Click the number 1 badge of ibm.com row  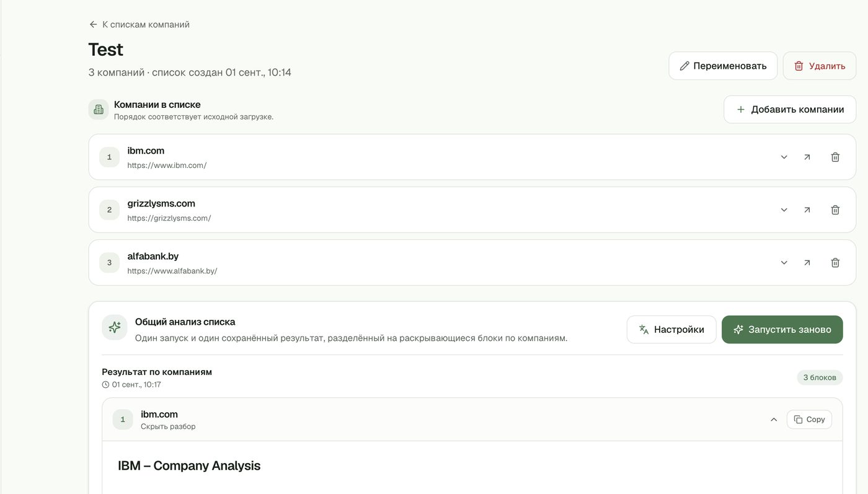[x=109, y=157]
